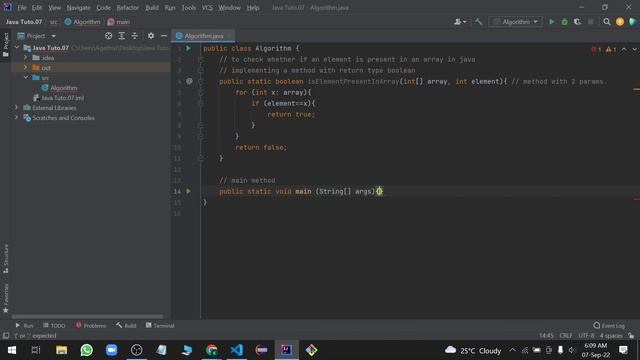This screenshot has height=360, width=640.
Task: Click the Project panel horizontal scrollbar
Action: click(87, 316)
